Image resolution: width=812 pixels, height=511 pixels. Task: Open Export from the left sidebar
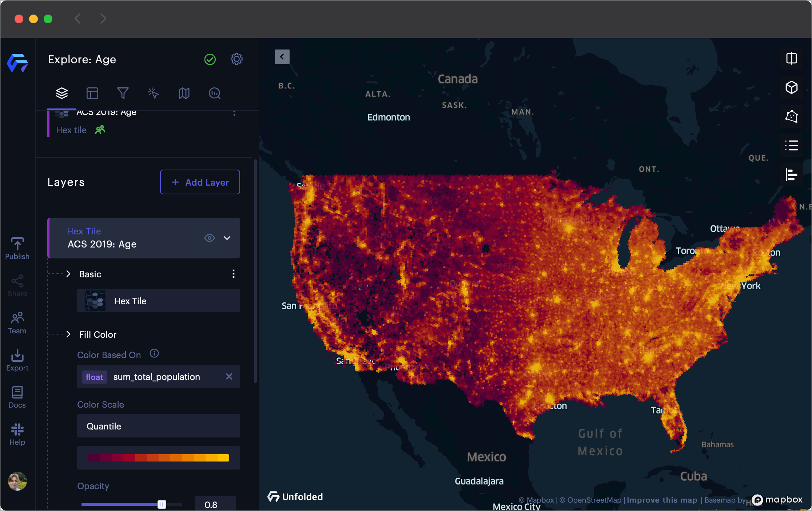[17, 360]
